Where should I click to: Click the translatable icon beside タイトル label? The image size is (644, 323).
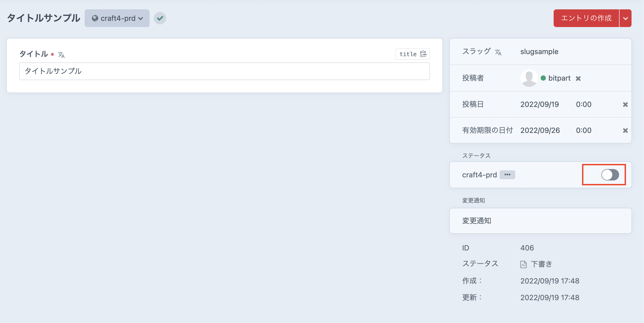coord(61,55)
